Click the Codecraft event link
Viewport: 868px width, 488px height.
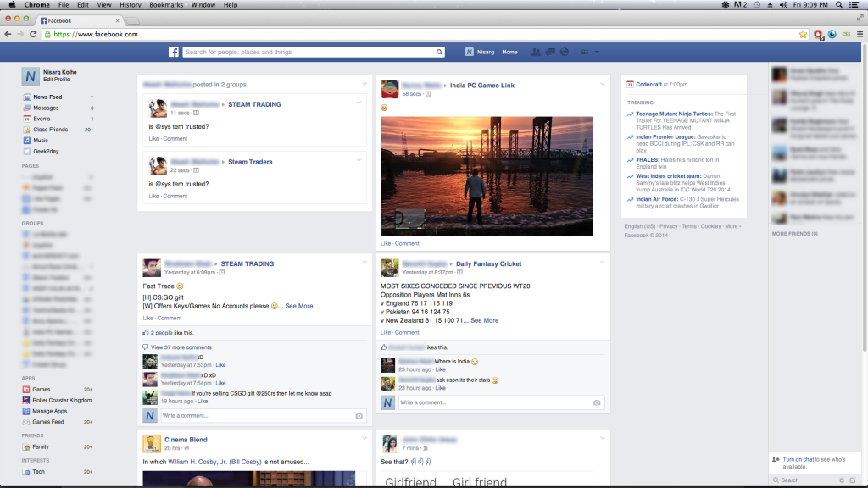coord(648,85)
